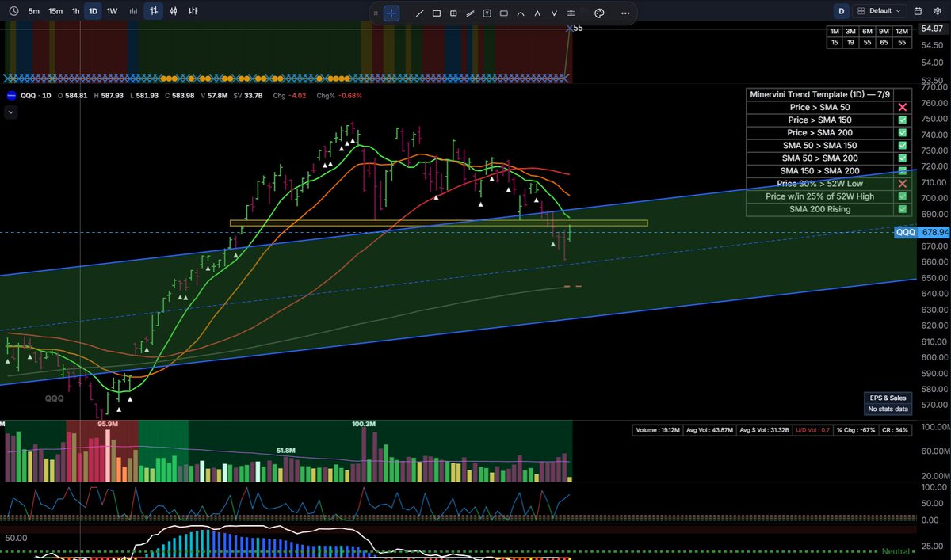Click the SMA 50 > SMA 150 check mark
This screenshot has height=560, width=951.
pos(902,146)
